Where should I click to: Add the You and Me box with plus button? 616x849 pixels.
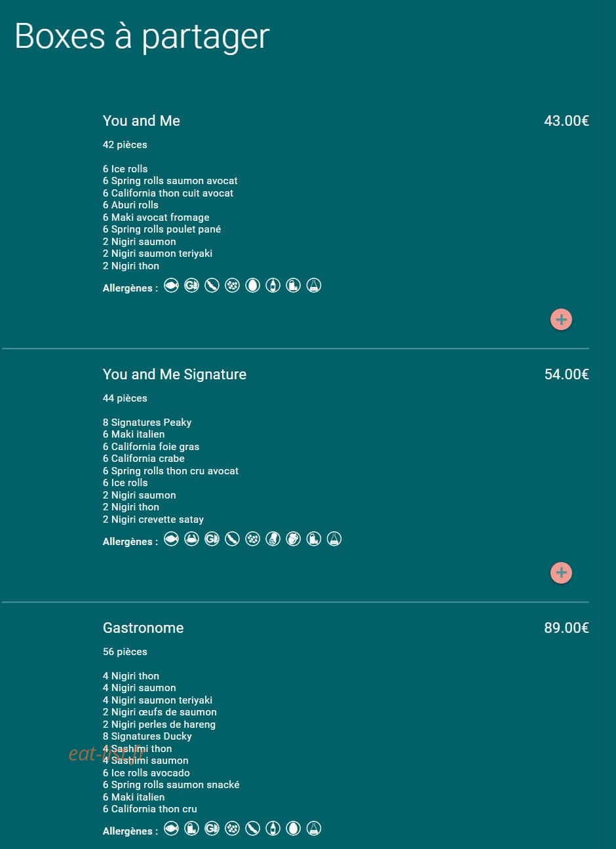click(561, 320)
